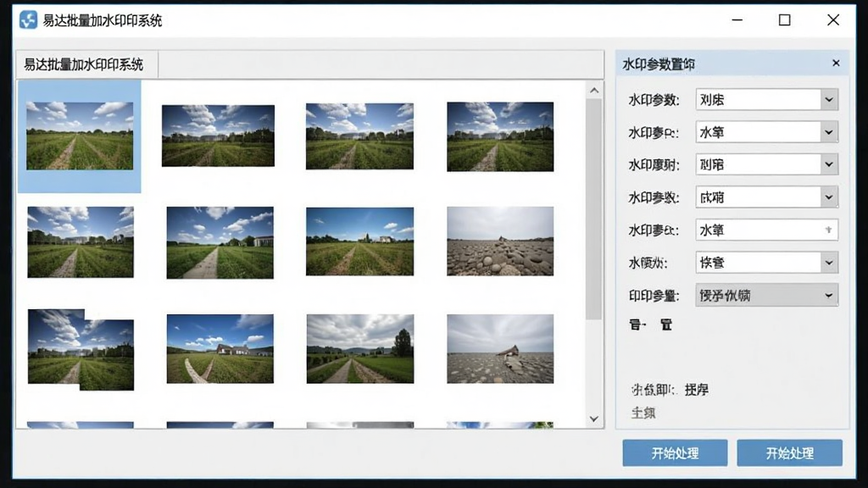Screen dimensions: 868x488
Task: Click the gallery scrollbar down arrow
Action: [x=594, y=419]
